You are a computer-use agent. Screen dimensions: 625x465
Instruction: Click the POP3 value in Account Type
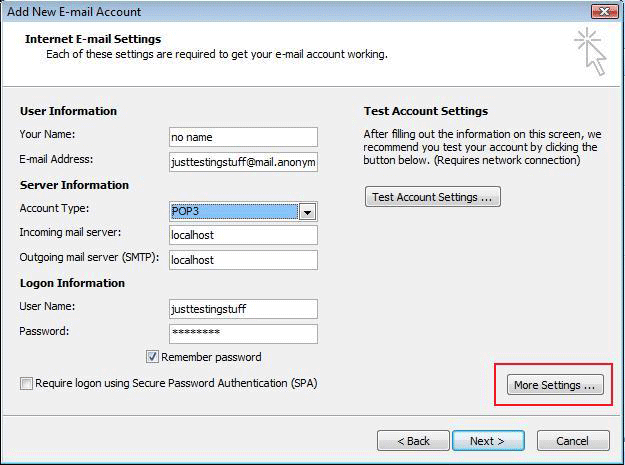pyautogui.click(x=235, y=211)
